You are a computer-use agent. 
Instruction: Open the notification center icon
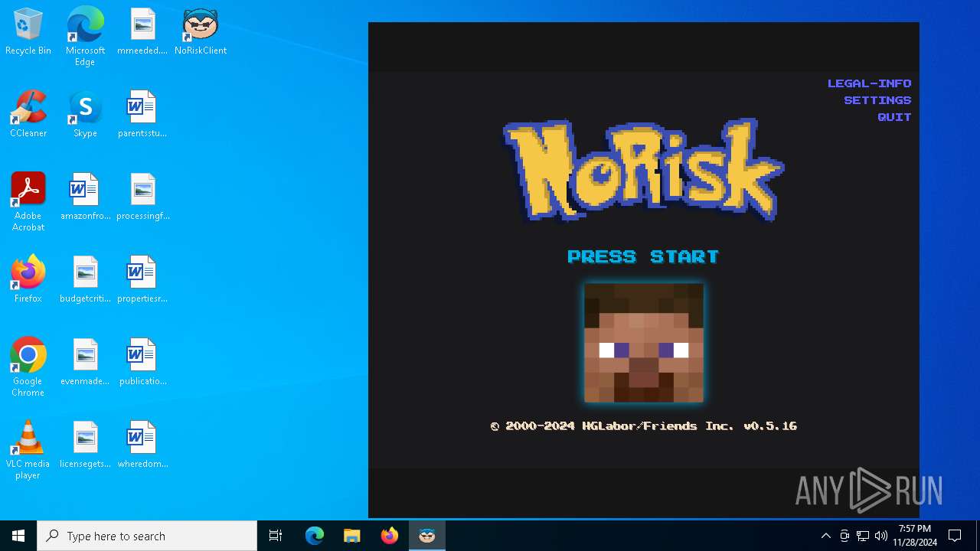pyautogui.click(x=955, y=536)
